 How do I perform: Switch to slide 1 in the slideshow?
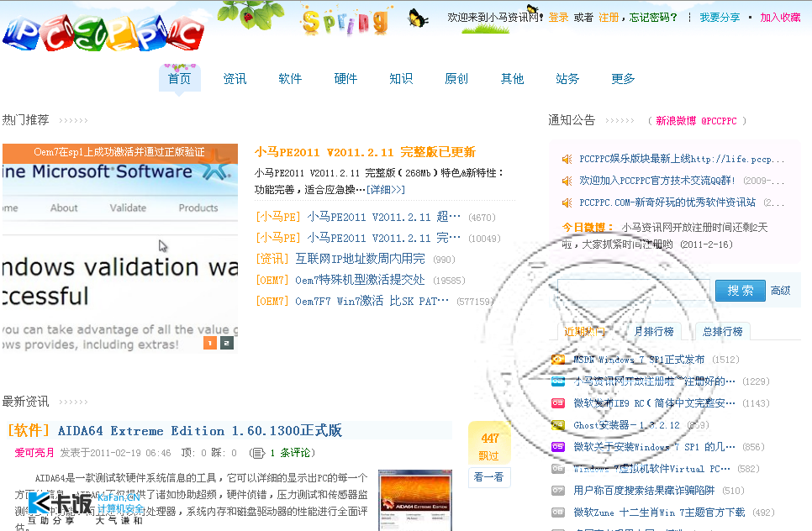coord(210,343)
